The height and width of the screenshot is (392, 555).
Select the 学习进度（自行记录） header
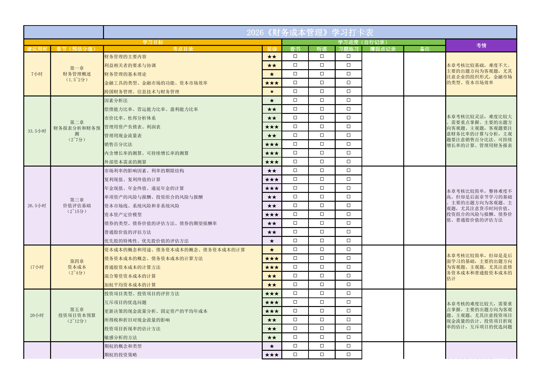(x=363, y=42)
